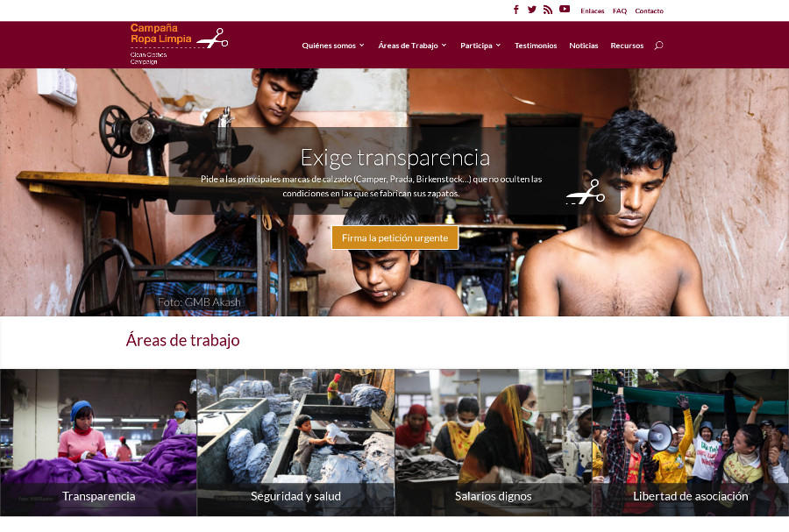
Task: Expand the Áreas de Trabajo dropdown
Action: [412, 46]
